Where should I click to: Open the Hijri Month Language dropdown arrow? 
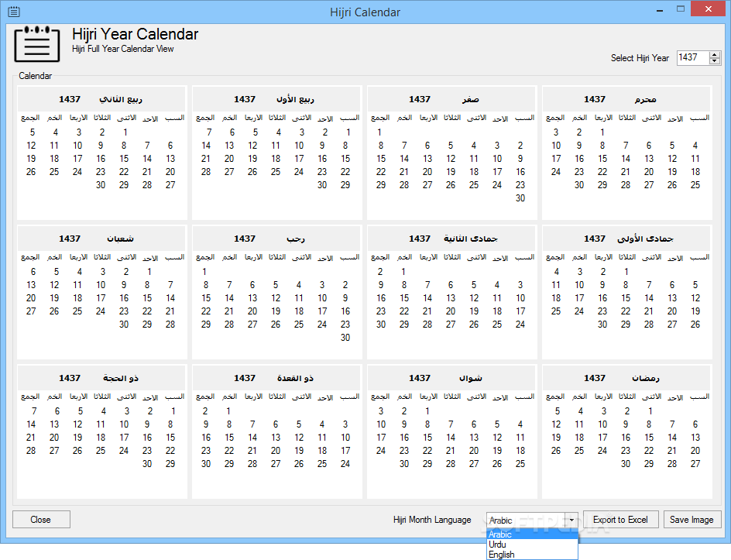pos(571,520)
